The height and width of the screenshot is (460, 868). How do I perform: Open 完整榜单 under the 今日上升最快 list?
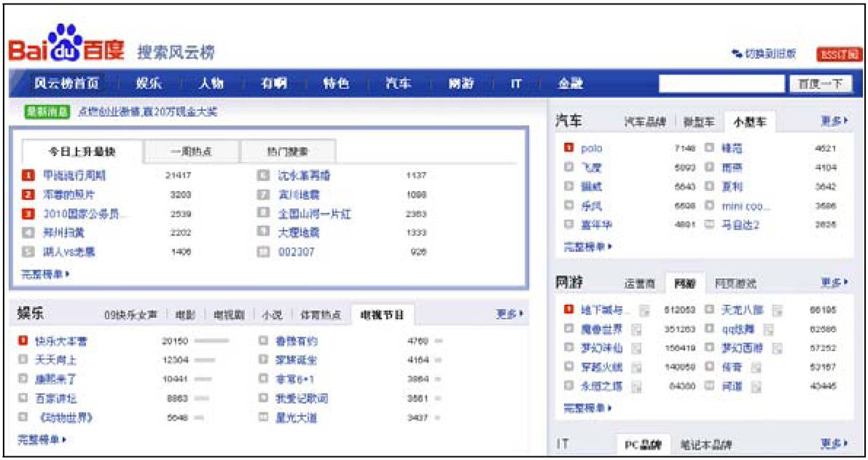pos(45,274)
